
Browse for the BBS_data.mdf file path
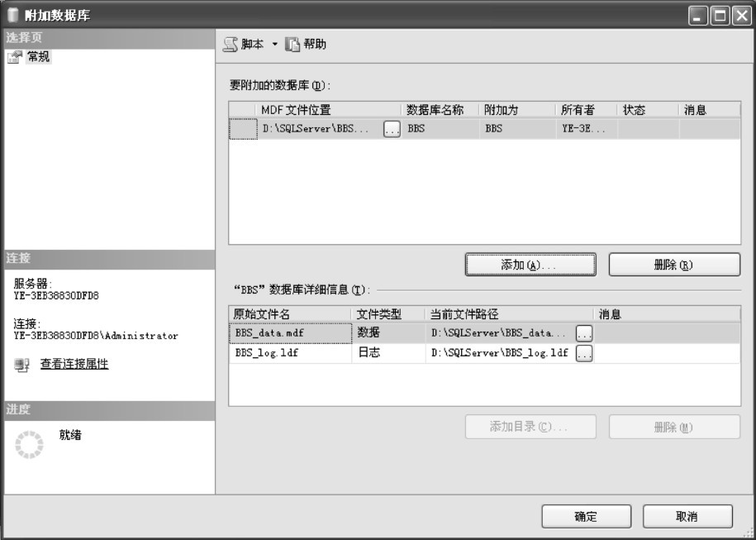pos(584,333)
